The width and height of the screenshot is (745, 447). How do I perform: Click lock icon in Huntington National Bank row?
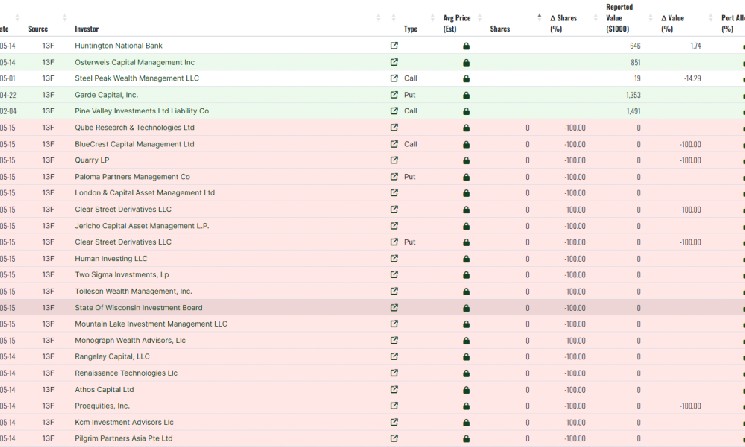tap(467, 46)
